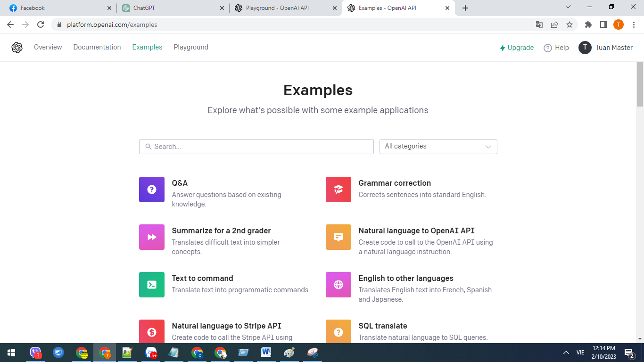
Task: Select the Summarize for a 2nd grader icon
Action: 152,237
